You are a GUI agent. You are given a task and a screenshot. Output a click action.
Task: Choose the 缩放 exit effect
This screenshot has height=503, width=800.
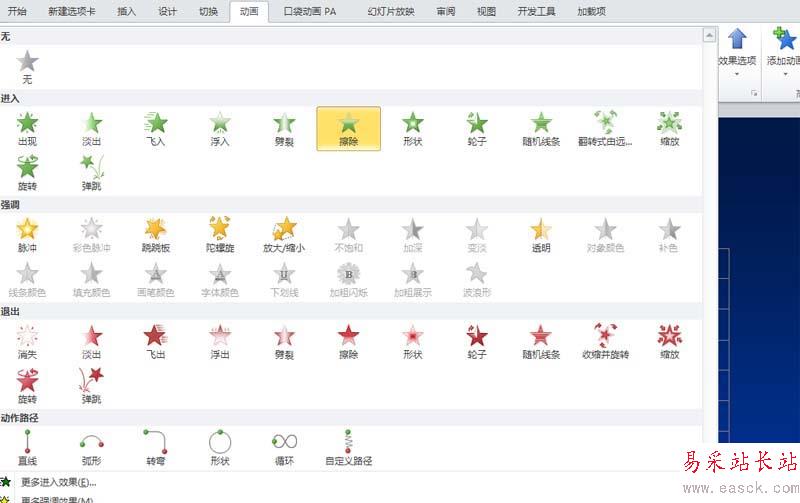[669, 342]
